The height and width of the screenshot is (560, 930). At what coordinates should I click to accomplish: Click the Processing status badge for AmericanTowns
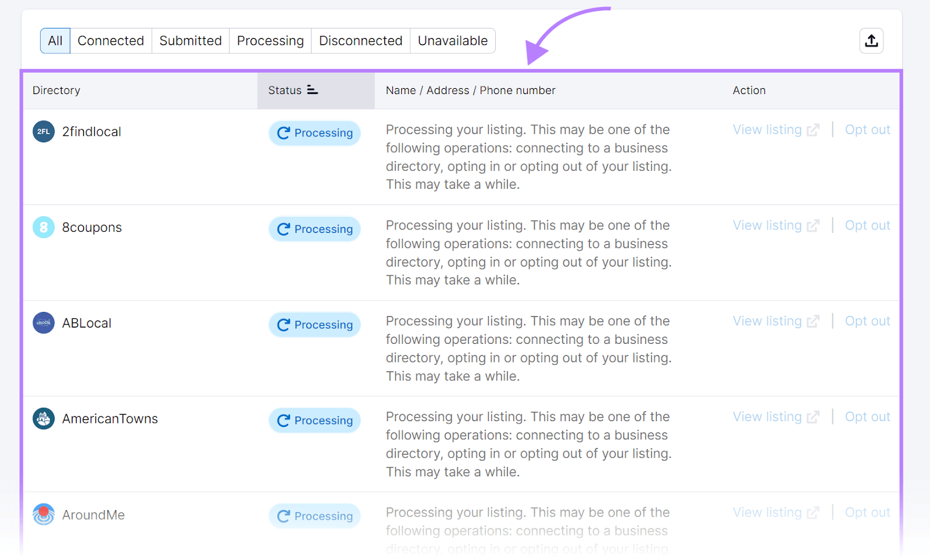click(314, 420)
